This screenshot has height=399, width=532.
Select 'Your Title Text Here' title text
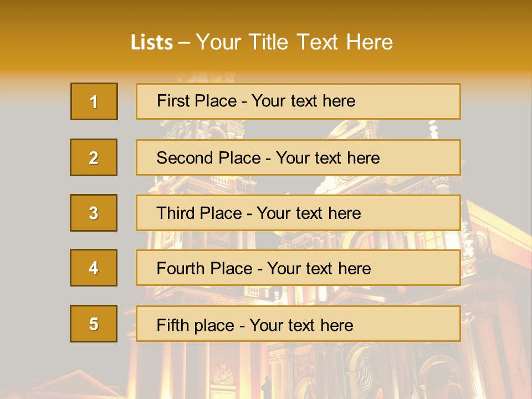[x=294, y=43]
